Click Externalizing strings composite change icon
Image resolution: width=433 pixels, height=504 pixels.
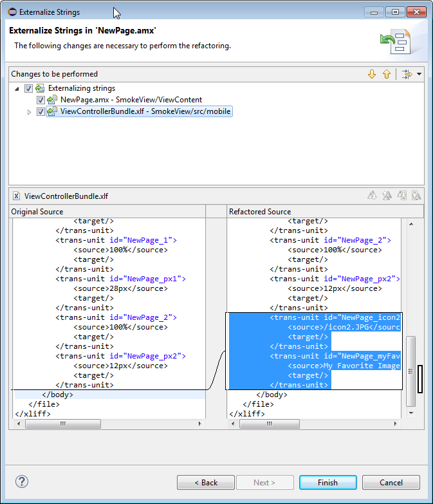click(x=40, y=88)
